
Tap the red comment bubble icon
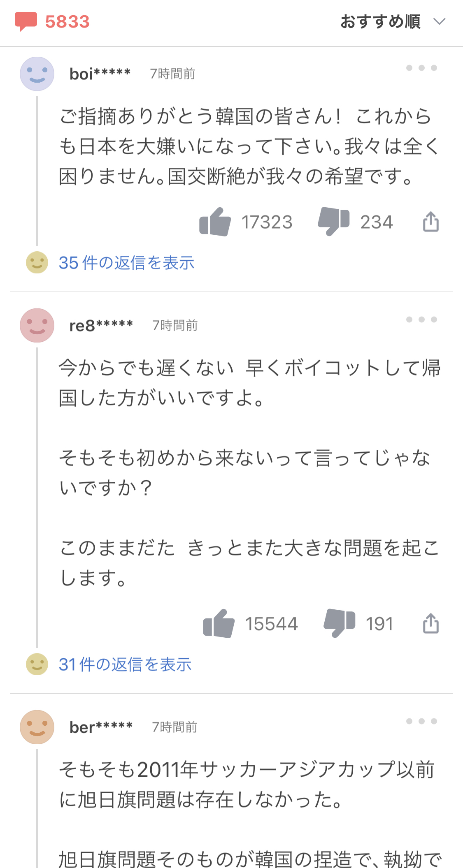point(26,21)
